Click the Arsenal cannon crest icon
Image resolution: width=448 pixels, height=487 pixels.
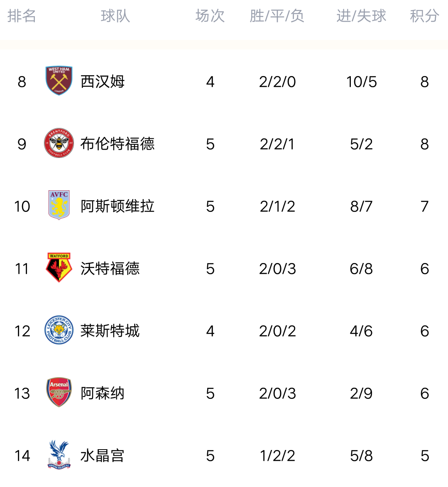(59, 392)
